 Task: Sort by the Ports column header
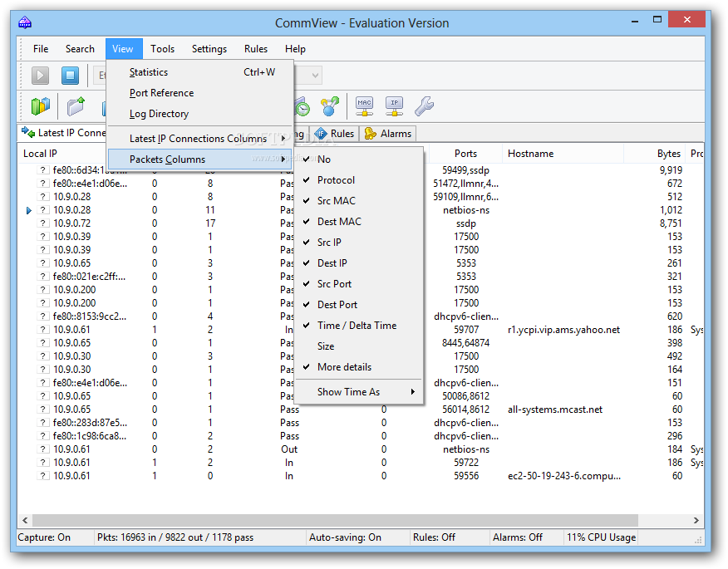point(465,154)
